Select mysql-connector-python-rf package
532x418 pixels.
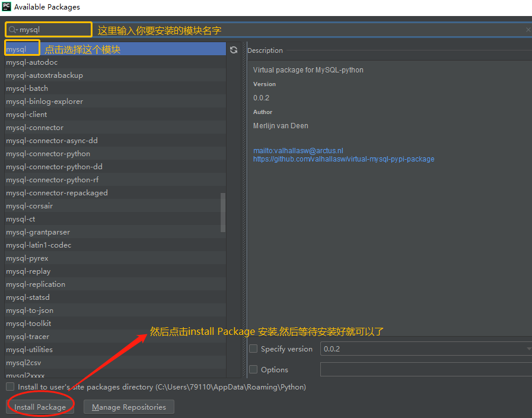[116, 180]
